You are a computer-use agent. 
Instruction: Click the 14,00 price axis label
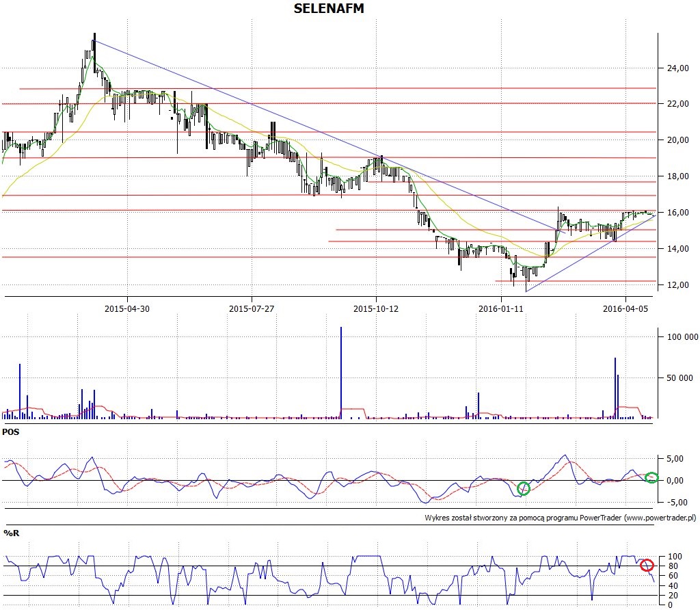click(677, 249)
